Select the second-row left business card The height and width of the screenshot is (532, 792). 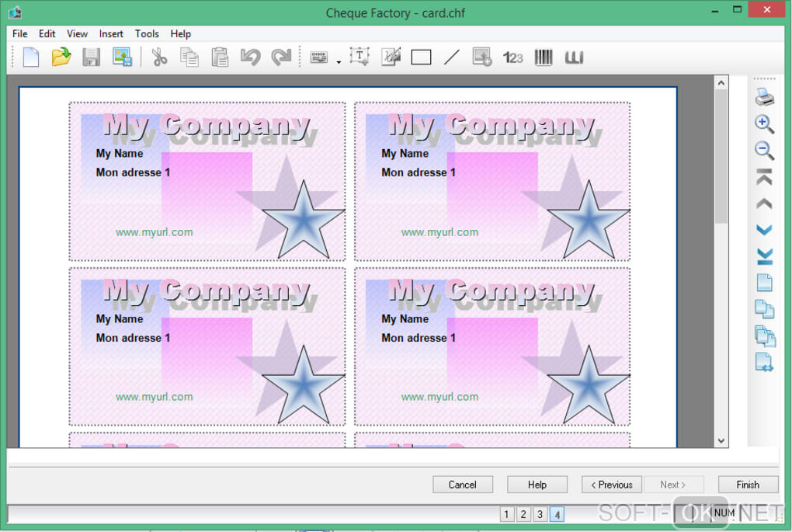click(207, 346)
